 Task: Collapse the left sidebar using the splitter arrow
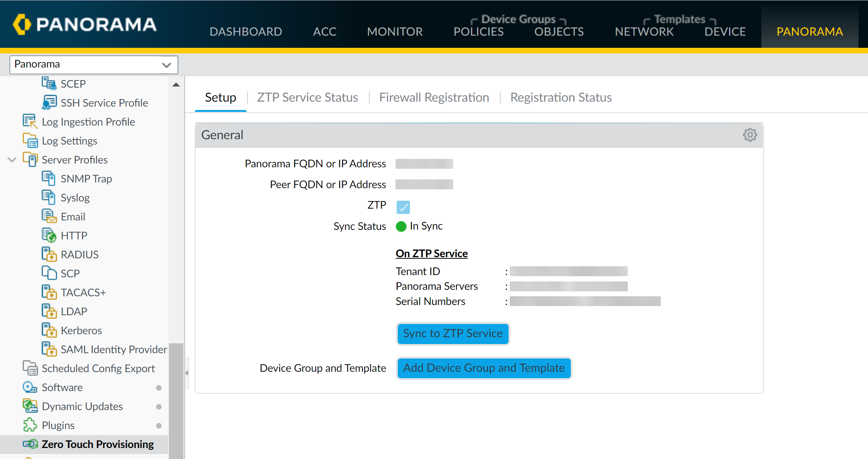coord(187,373)
